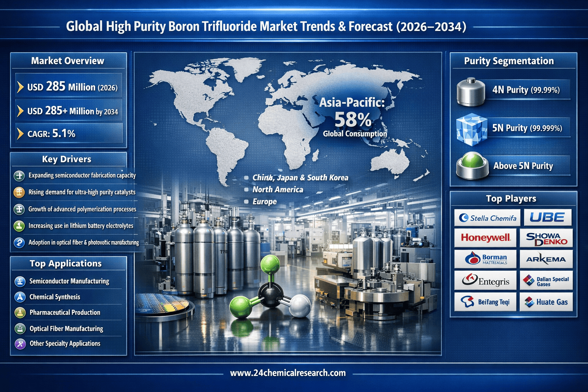Click the blue crystal cube 5N Purity icon
The height and width of the screenshot is (392, 588).
click(x=472, y=129)
